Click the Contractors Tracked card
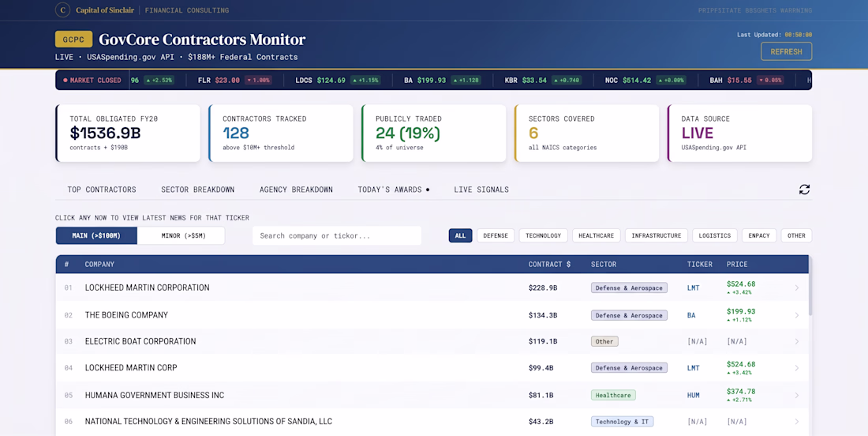This screenshot has width=868, height=436. click(281, 133)
